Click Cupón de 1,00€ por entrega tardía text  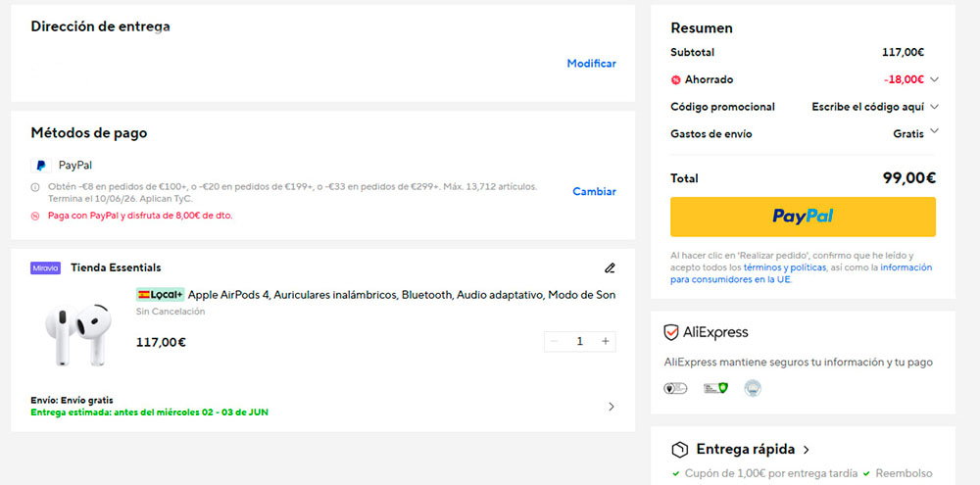pyautogui.click(x=771, y=474)
